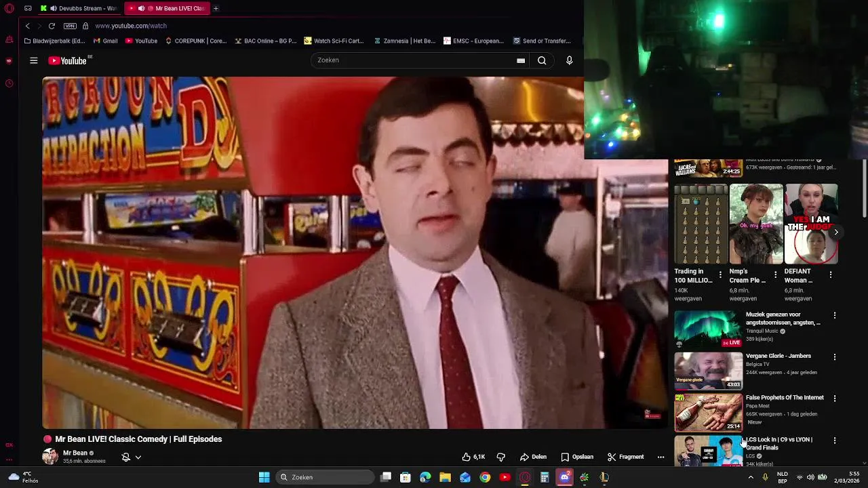Expand notification options chevron next to bell
The width and height of the screenshot is (868, 488).
point(138,457)
